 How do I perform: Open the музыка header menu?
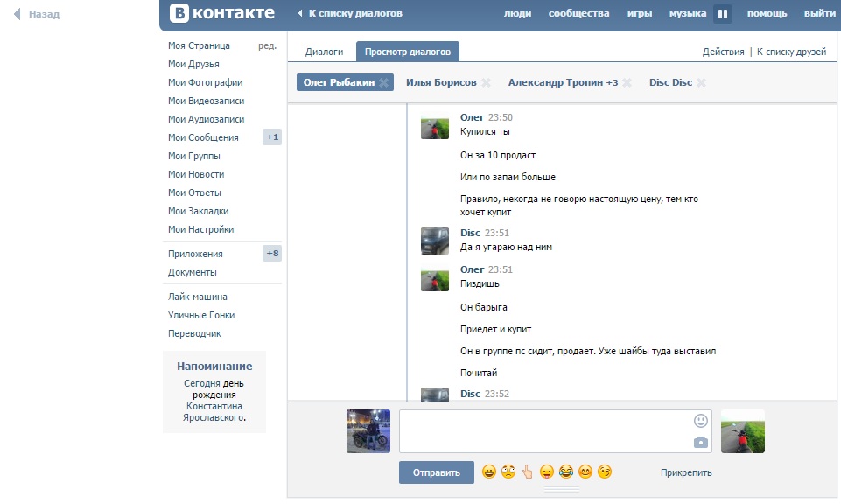tap(688, 13)
